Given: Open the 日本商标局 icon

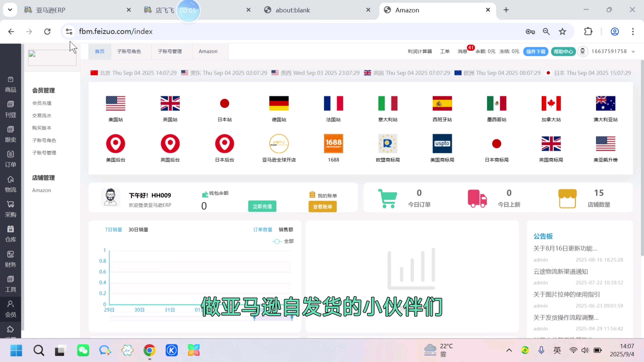Looking at the screenshot, I should point(497,144).
